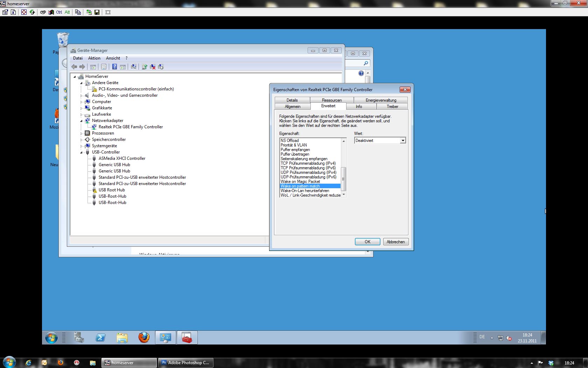Close Realtek properties dialog

(x=405, y=90)
